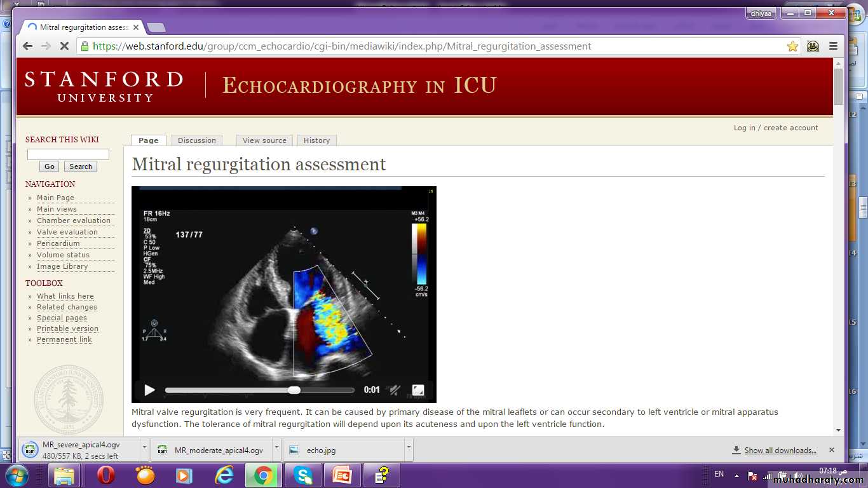Open the Image Library link

(62, 266)
